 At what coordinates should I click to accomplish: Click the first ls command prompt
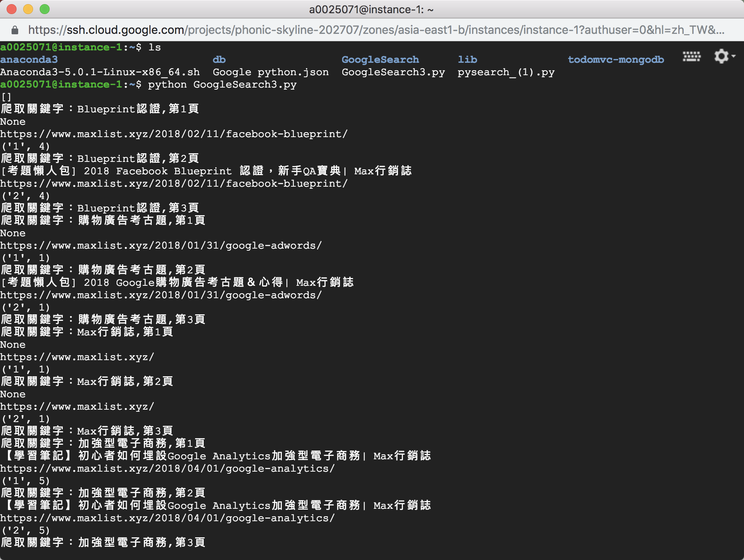point(81,47)
